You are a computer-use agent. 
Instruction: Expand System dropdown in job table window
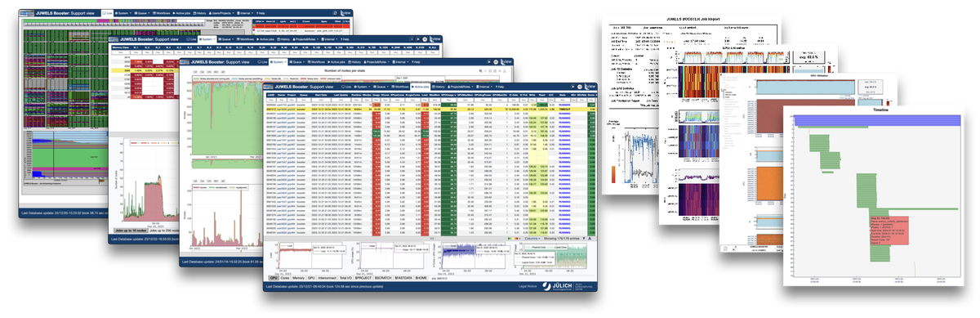[x=362, y=87]
